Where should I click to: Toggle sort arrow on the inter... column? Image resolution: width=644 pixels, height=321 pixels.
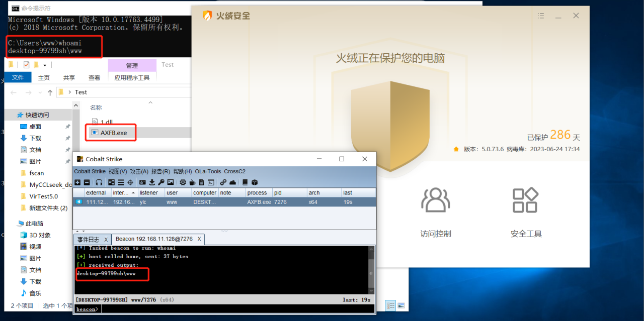(x=133, y=193)
